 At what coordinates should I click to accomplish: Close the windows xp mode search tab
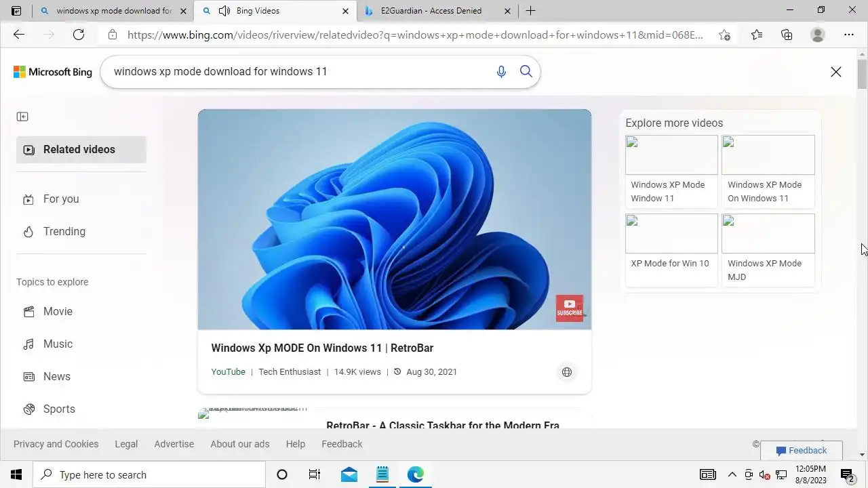pos(183,11)
